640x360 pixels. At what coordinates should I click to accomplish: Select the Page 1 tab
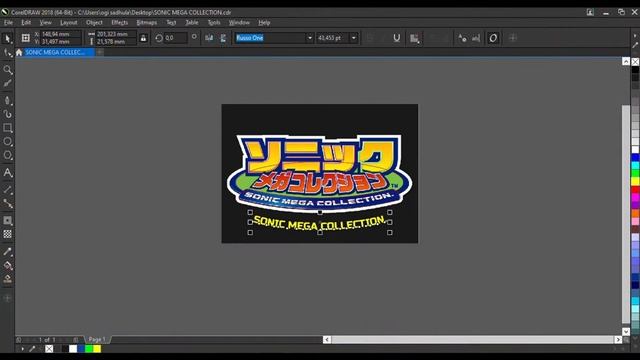click(x=97, y=339)
